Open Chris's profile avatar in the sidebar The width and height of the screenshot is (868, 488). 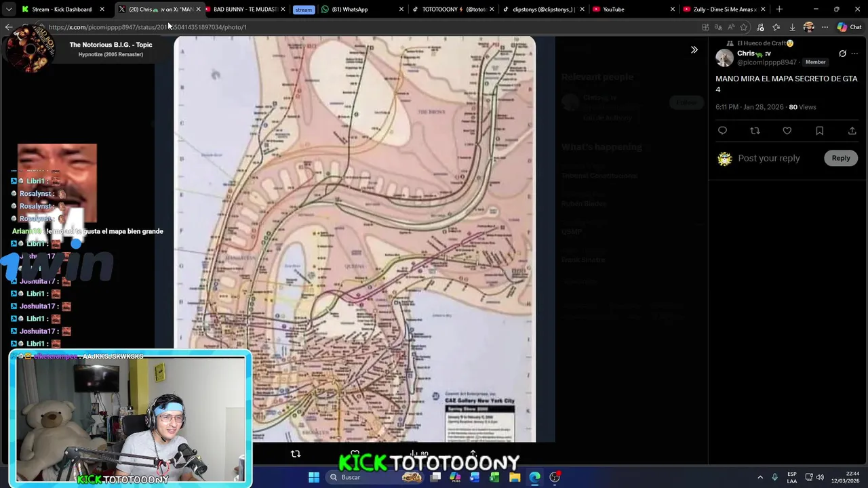click(x=725, y=58)
